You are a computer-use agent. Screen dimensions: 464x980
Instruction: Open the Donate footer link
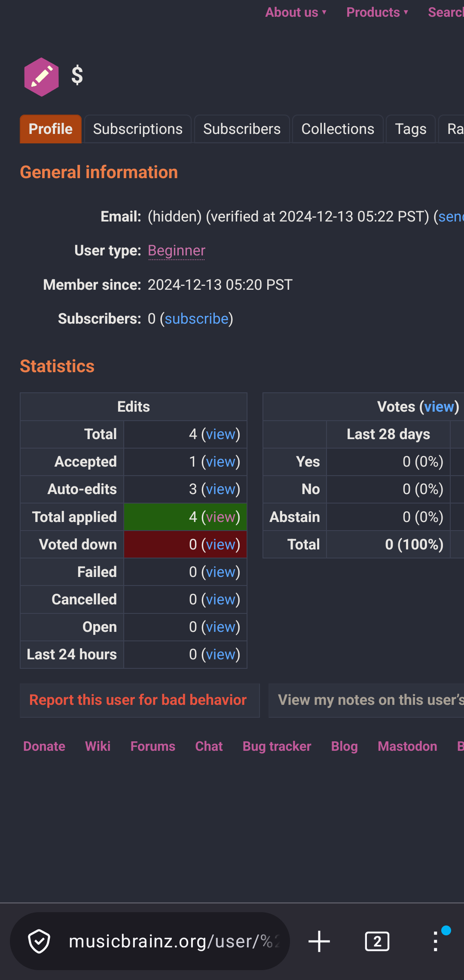pos(44,746)
